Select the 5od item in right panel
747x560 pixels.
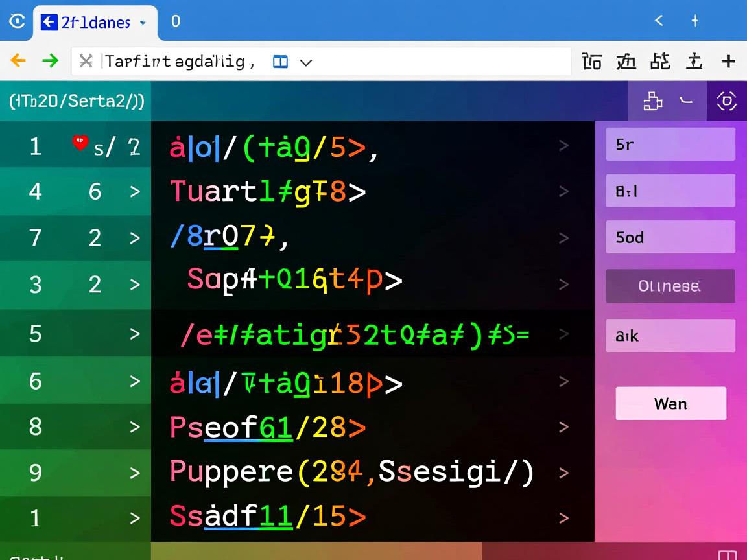tap(670, 237)
